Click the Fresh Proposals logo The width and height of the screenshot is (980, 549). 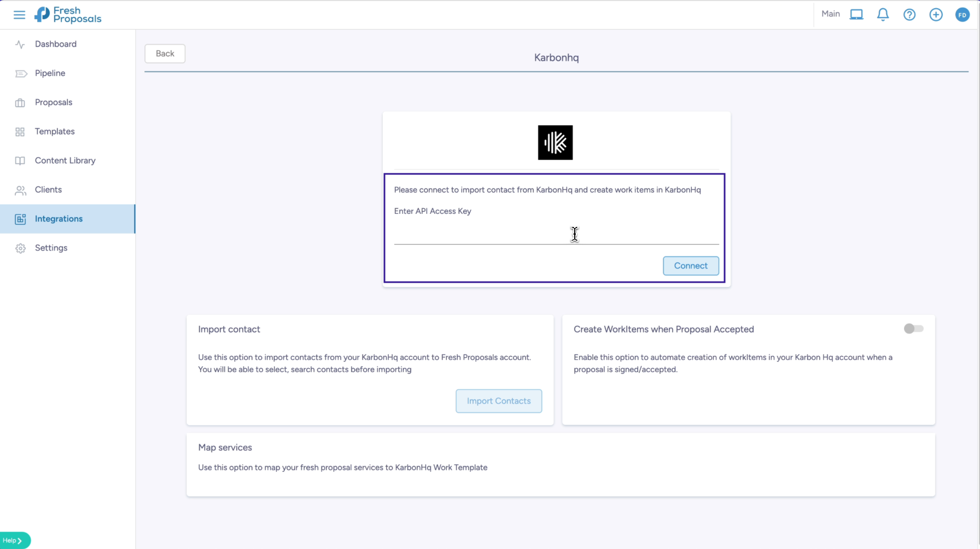click(68, 15)
